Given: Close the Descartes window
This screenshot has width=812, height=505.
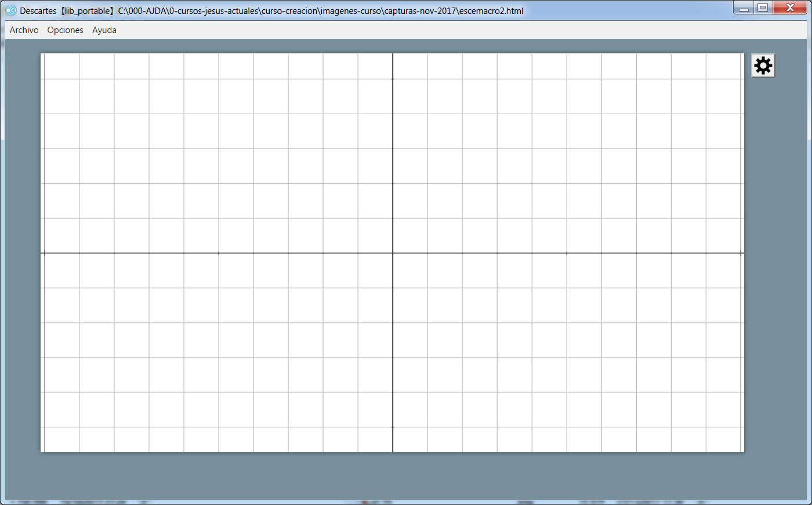Looking at the screenshot, I should click(789, 8).
